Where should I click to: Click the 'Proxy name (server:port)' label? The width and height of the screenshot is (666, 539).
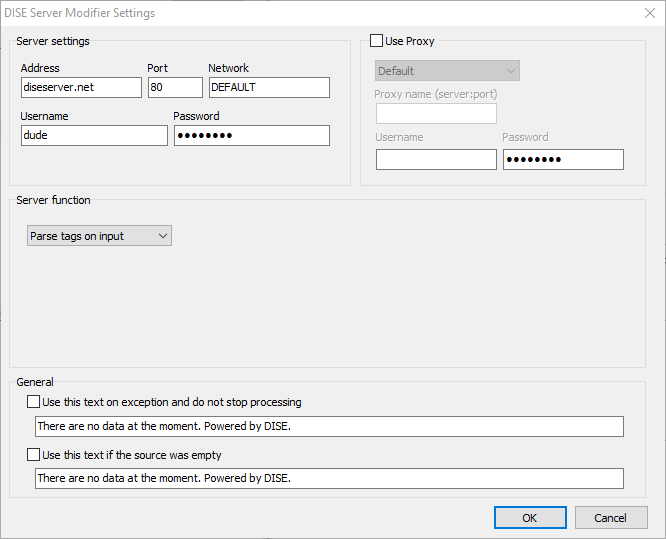click(x=436, y=94)
